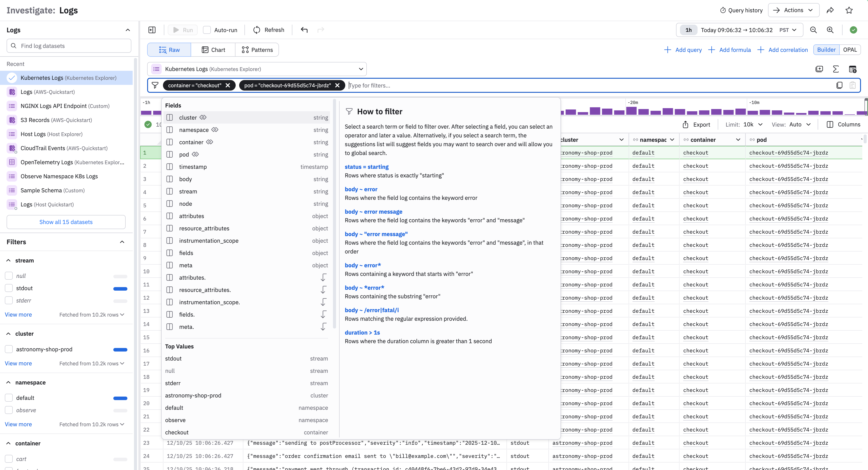This screenshot has height=470, width=868.
Task: Switch to the Chart tab
Action: (x=213, y=50)
